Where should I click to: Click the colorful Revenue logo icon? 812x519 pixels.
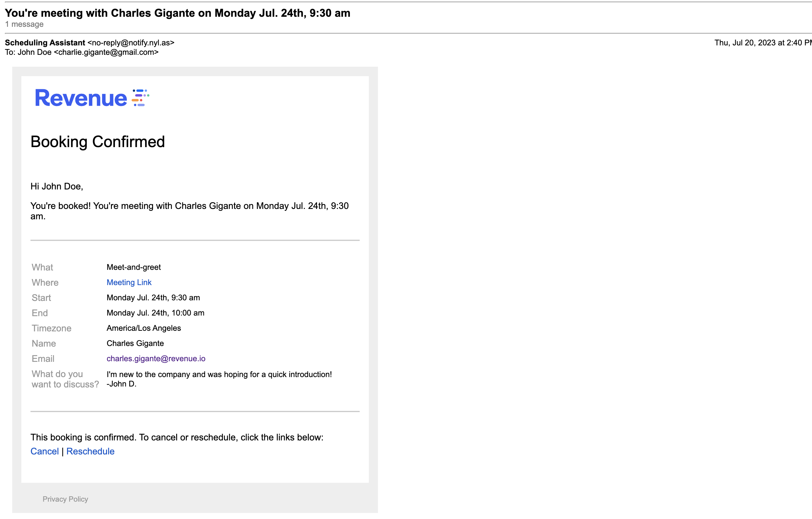pos(140,98)
